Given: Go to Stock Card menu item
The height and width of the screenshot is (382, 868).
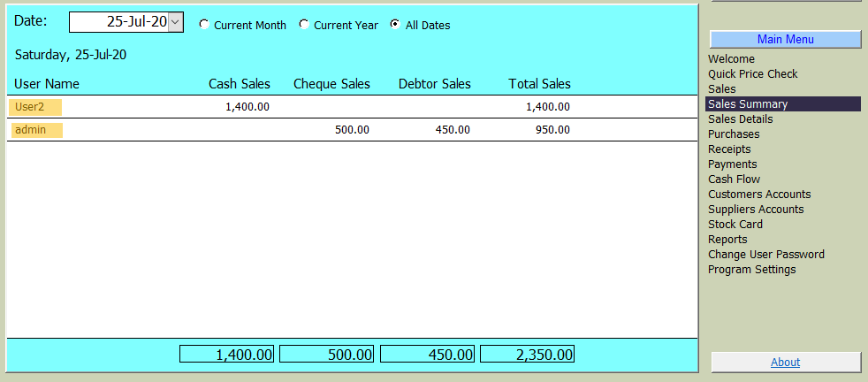Looking at the screenshot, I should pos(735,225).
